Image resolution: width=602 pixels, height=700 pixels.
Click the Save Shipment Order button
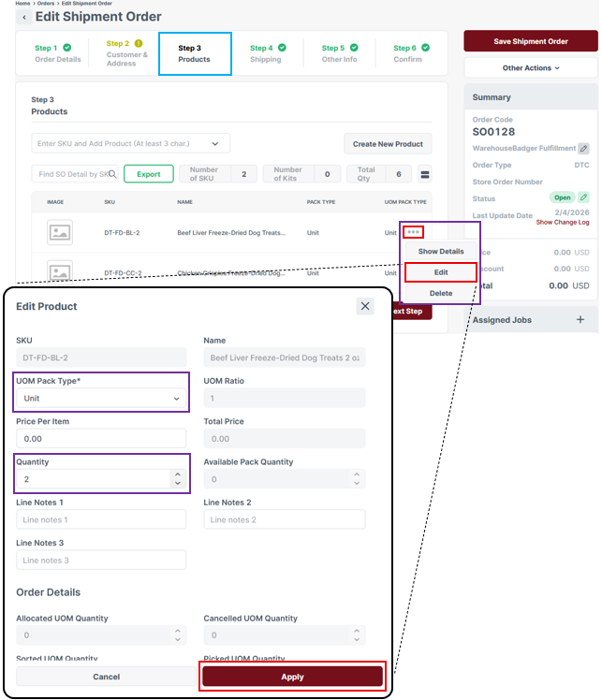tap(531, 41)
